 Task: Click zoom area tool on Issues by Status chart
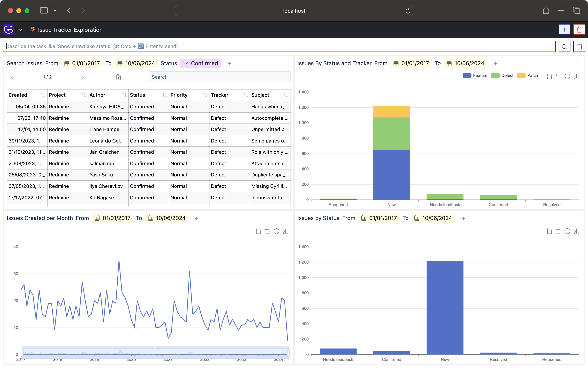[x=549, y=231]
